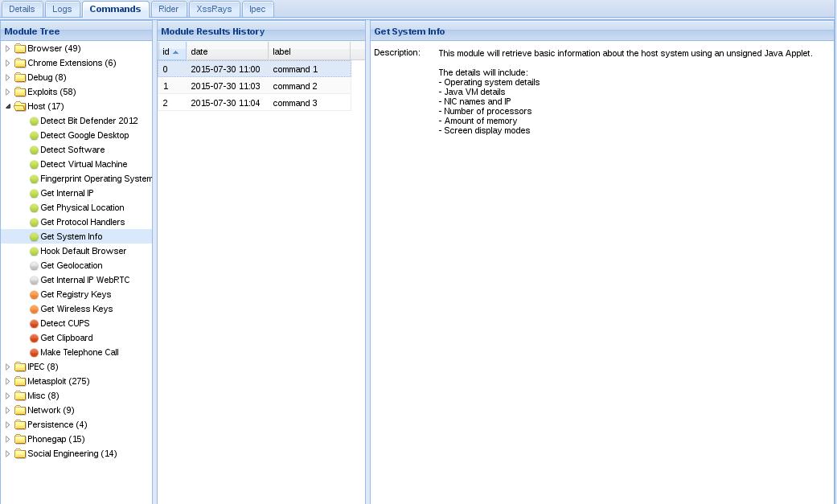Switch to the Logs tab
Viewport: 837px width, 504px height.
(62, 9)
